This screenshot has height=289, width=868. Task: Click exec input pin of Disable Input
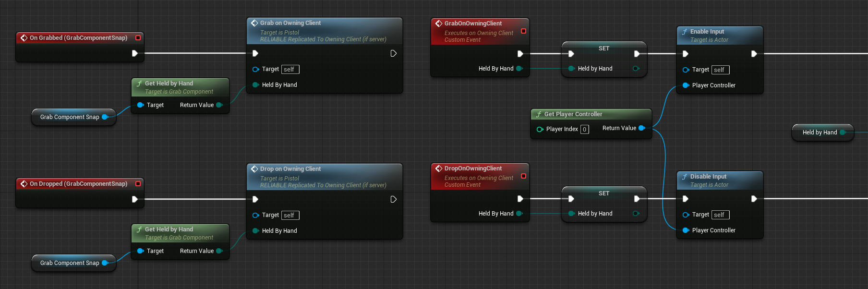[686, 199]
